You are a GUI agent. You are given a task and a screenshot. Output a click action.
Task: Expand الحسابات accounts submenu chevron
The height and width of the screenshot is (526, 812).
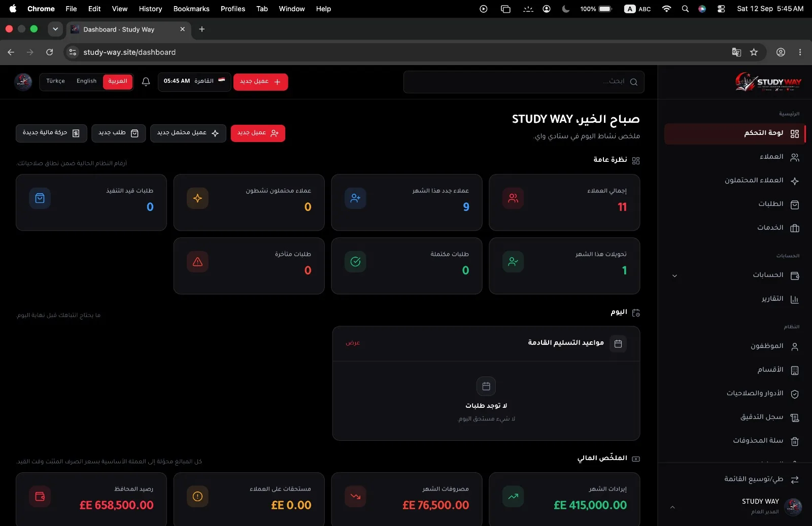pos(674,276)
